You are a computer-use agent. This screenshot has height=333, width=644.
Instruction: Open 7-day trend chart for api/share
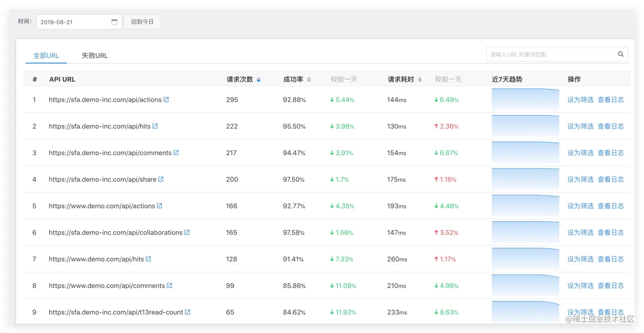coord(526,179)
